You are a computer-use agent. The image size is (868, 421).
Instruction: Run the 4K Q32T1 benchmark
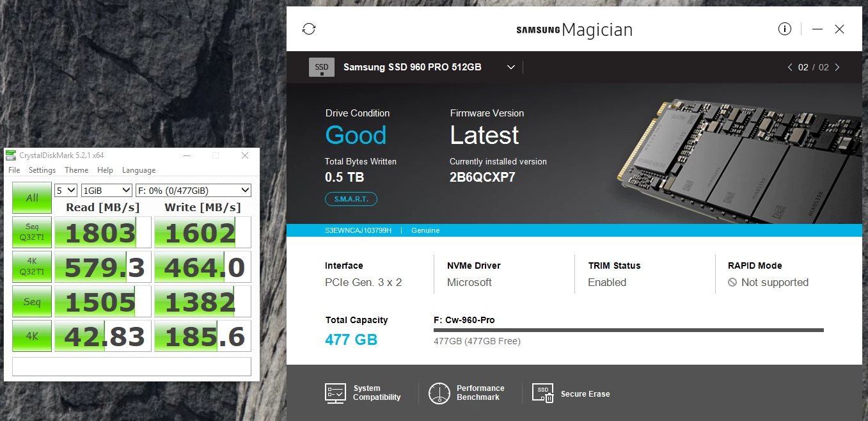pos(32,267)
